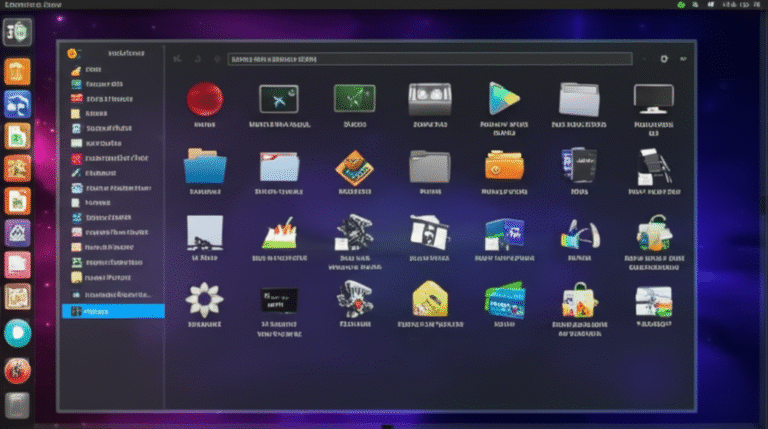Open the white flower icon
Image resolution: width=768 pixels, height=429 pixels.
pyautogui.click(x=205, y=300)
